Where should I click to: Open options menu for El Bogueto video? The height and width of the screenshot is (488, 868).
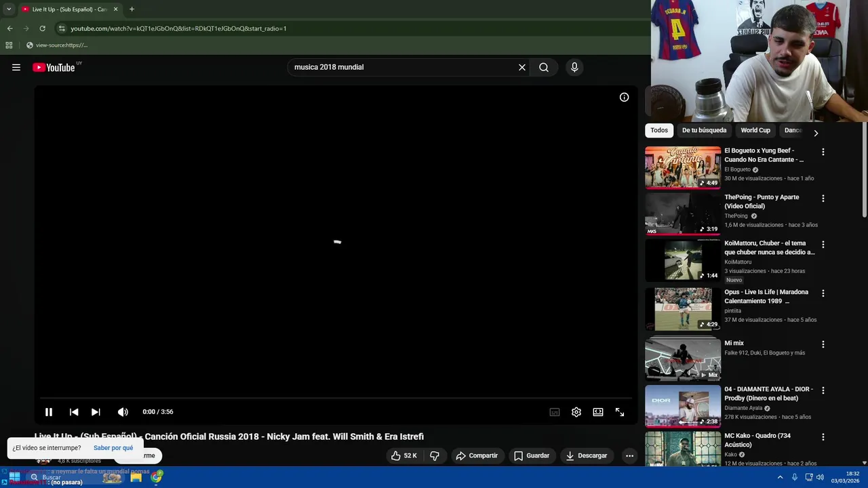pyautogui.click(x=823, y=152)
